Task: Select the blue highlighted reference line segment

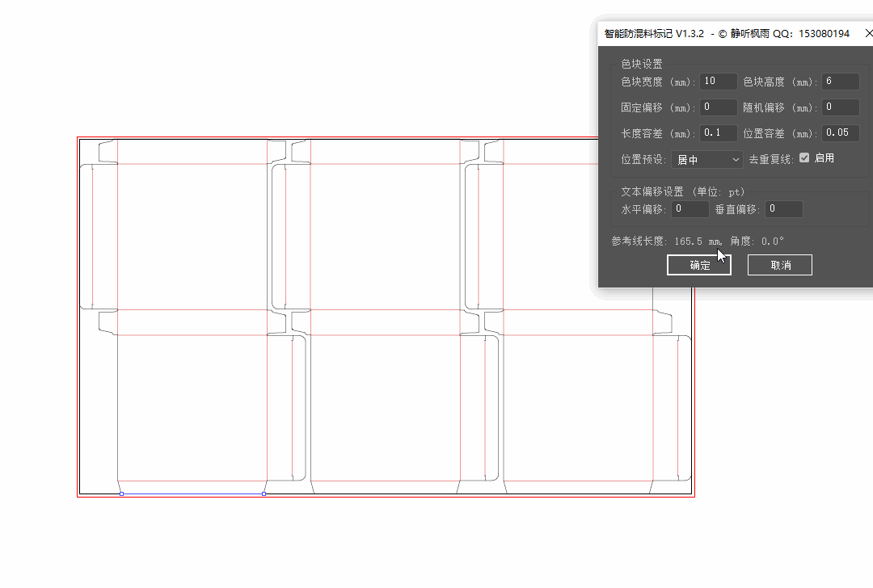Action: (x=192, y=493)
